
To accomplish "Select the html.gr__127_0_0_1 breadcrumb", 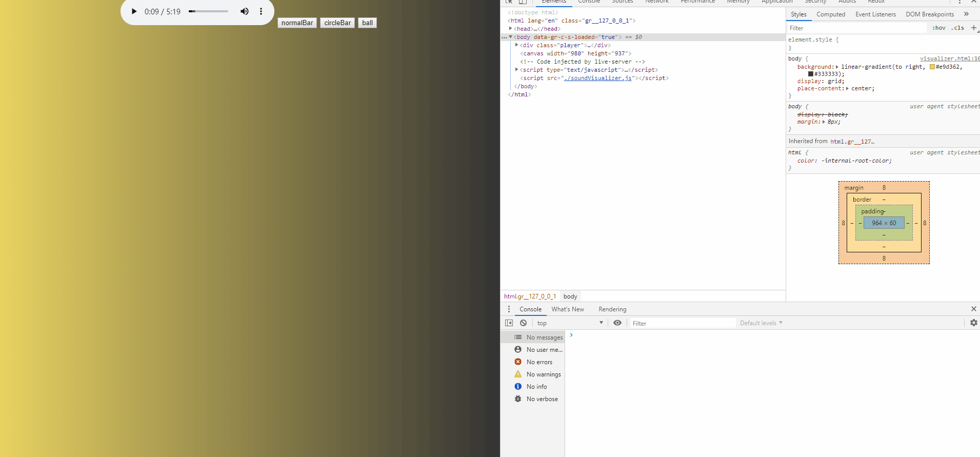I will coord(530,296).
